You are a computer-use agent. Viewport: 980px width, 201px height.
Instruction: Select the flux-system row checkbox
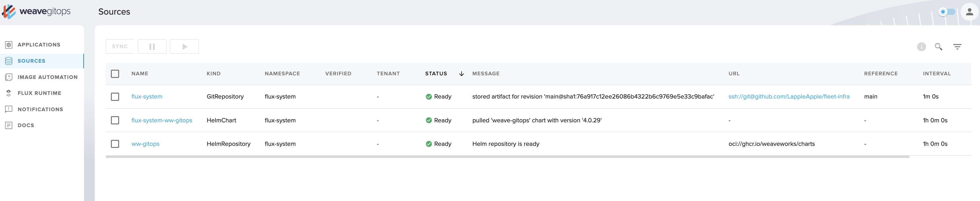tap(115, 97)
